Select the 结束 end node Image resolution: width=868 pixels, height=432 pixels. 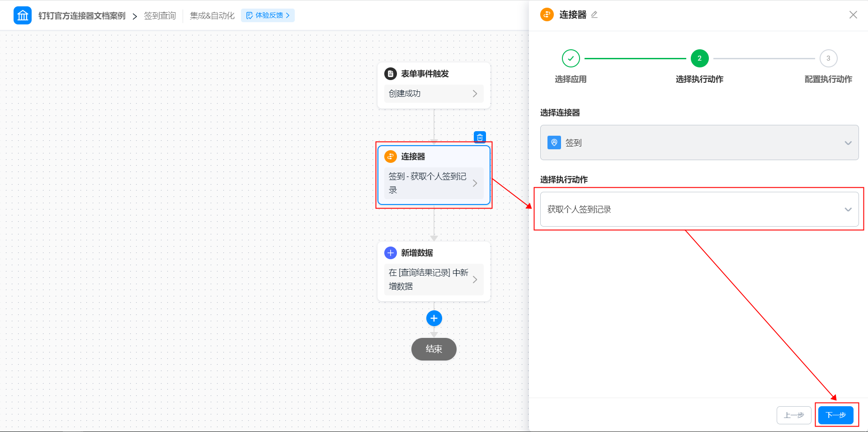434,349
